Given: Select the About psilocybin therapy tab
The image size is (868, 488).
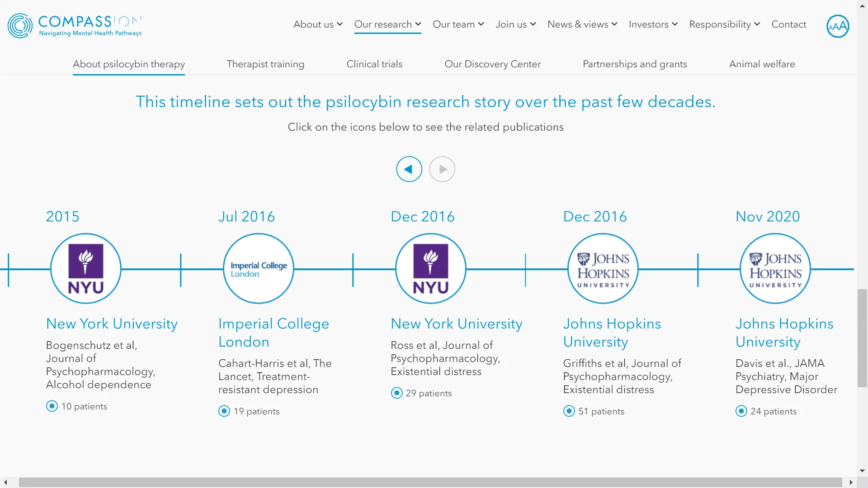Looking at the screenshot, I should pyautogui.click(x=129, y=64).
